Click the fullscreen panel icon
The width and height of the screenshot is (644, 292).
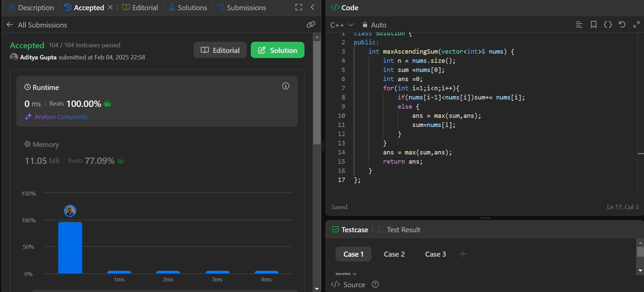pyautogui.click(x=299, y=8)
